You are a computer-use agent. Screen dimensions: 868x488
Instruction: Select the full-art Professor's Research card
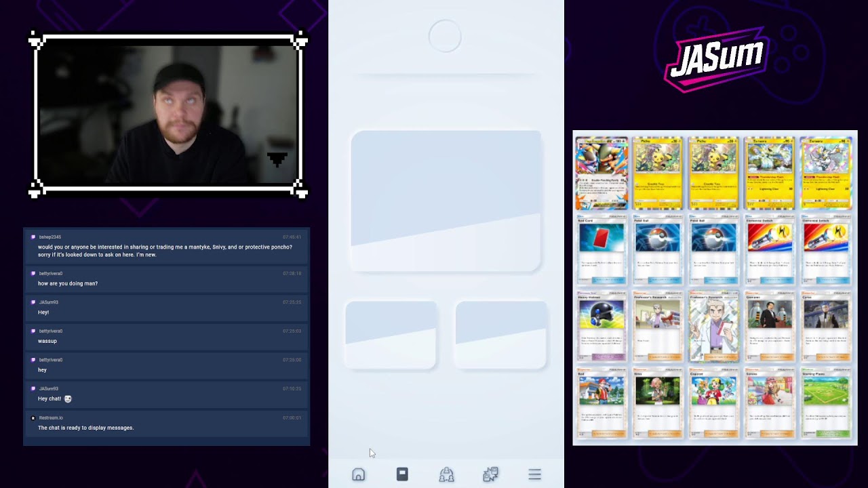[713, 327]
